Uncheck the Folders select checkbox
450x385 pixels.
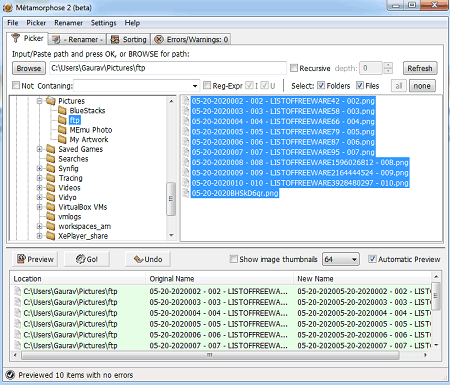pyautogui.click(x=321, y=85)
